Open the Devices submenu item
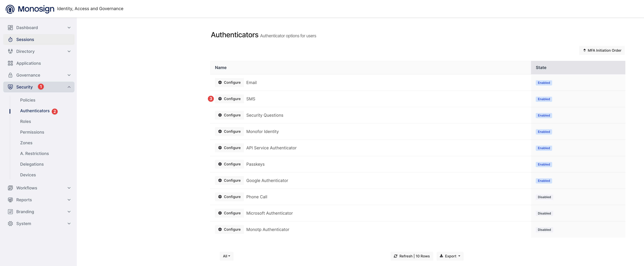The width and height of the screenshot is (644, 266). (x=28, y=175)
